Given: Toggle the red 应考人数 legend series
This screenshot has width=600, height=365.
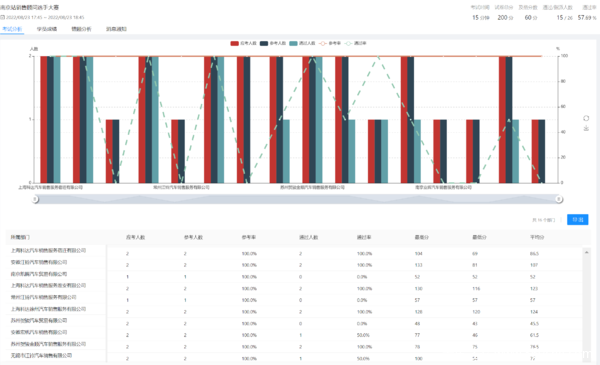Looking at the screenshot, I should tap(243, 43).
